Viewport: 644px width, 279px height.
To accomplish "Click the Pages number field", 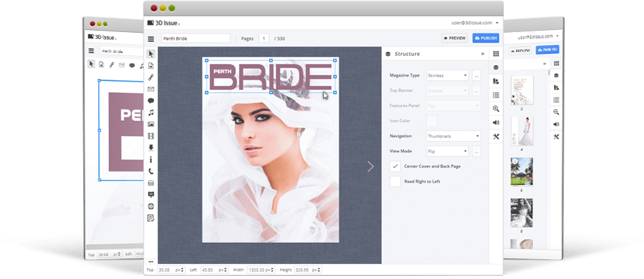I will (x=264, y=38).
